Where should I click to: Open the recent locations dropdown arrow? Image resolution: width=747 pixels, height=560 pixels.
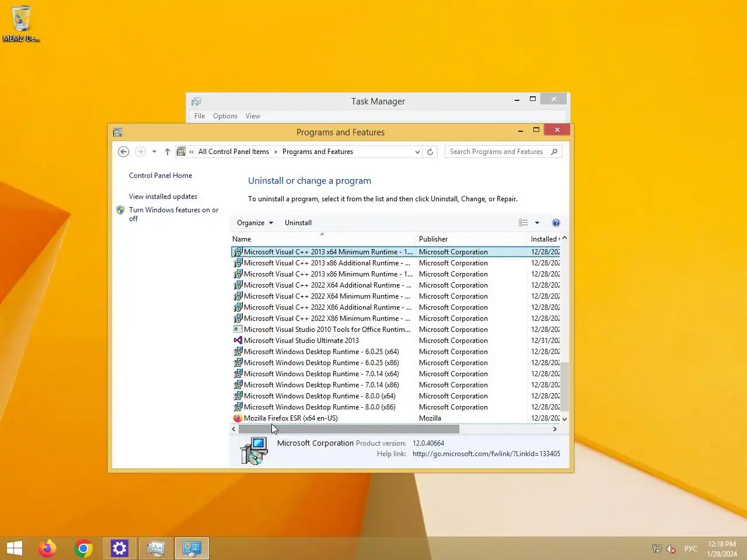point(154,152)
